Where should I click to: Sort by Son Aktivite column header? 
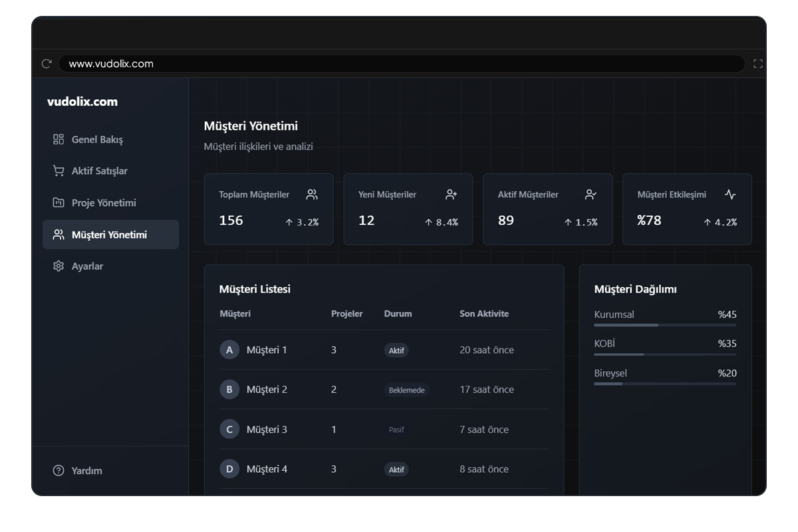pos(484,314)
